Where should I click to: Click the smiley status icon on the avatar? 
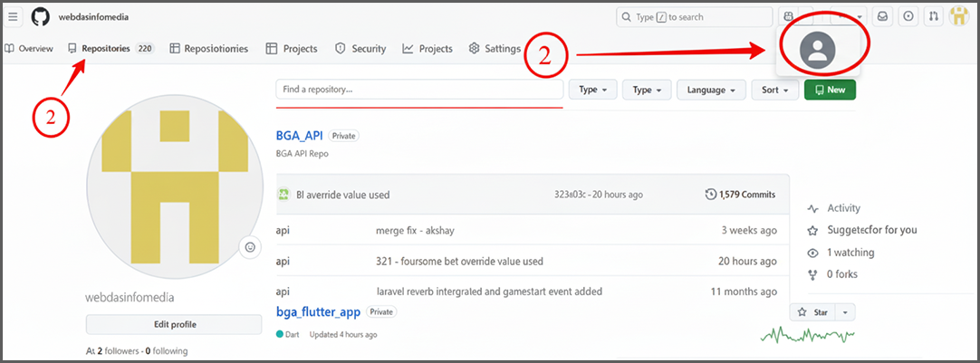(x=251, y=246)
